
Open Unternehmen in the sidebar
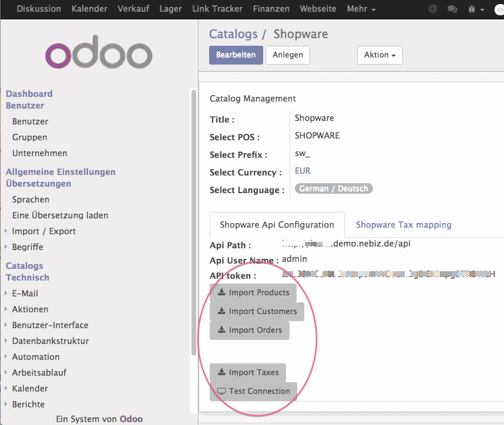tap(39, 153)
